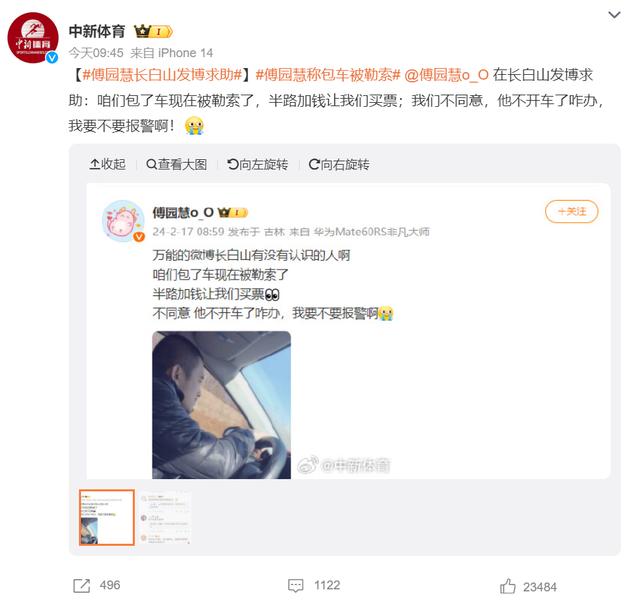Click the driver photo in the screenshot
The image size is (640, 605).
tap(222, 405)
